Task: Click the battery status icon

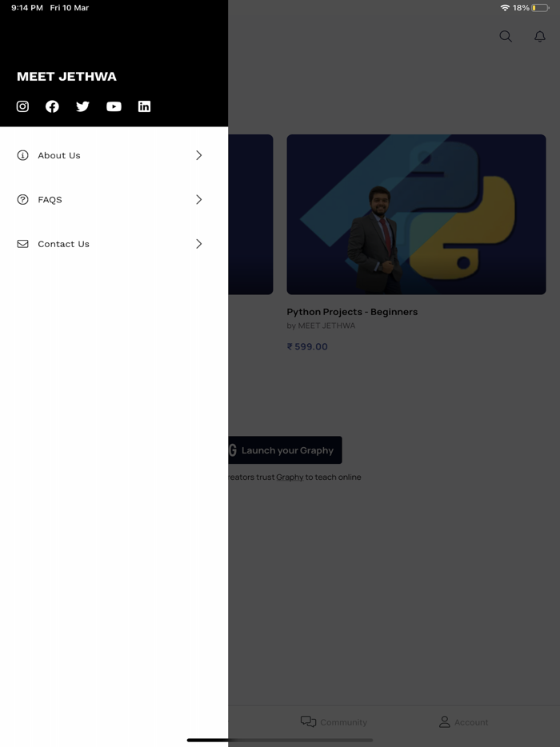Action: [541, 8]
